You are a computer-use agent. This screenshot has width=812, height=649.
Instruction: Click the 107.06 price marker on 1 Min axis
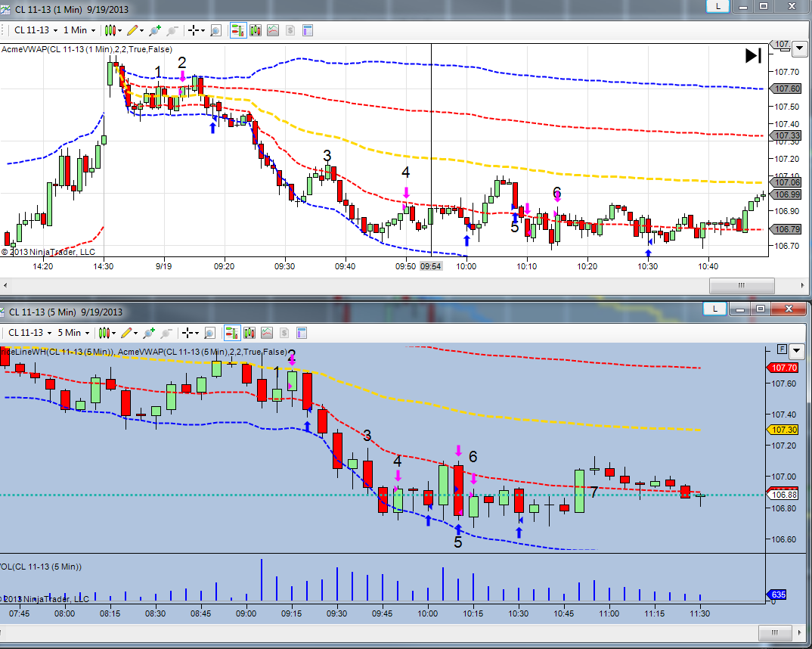(x=786, y=182)
